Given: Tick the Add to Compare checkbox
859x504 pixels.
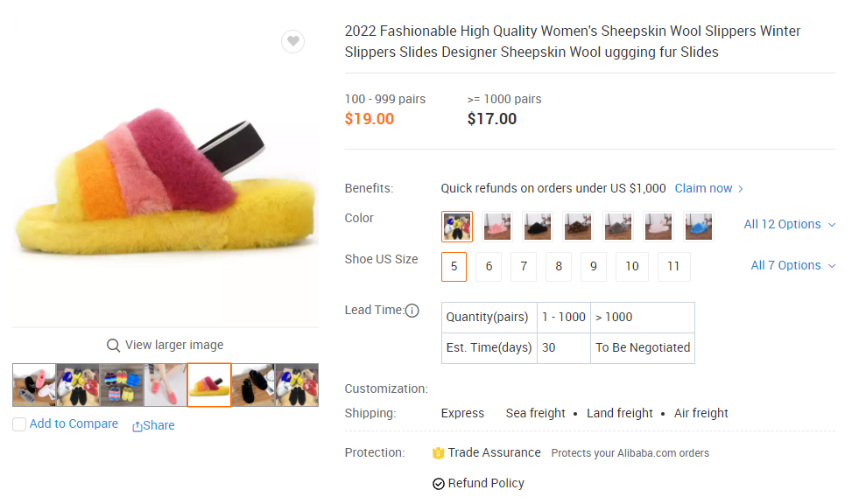Looking at the screenshot, I should click(19, 424).
